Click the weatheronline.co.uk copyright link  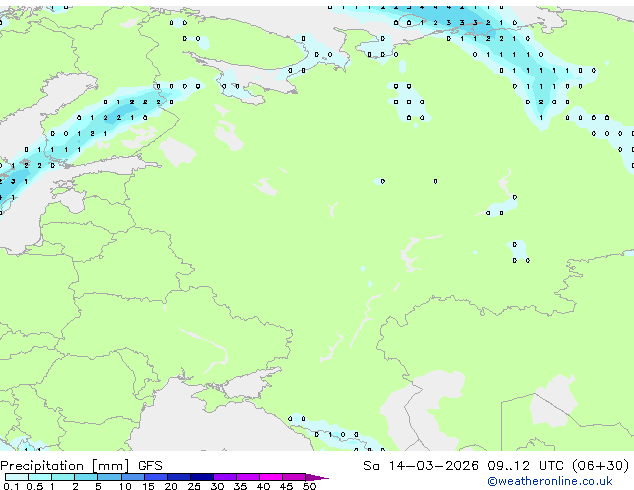click(550, 481)
